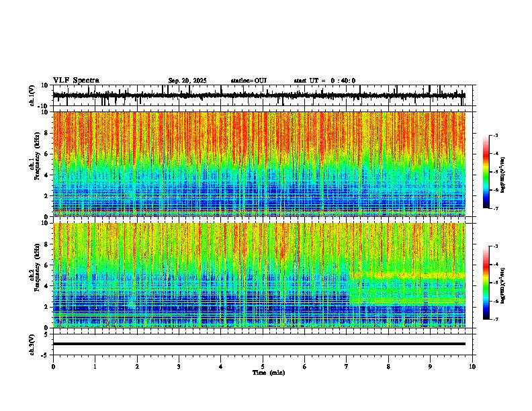Click time axis tick label '9'
Screen dimensions: 532x411
point(430,367)
